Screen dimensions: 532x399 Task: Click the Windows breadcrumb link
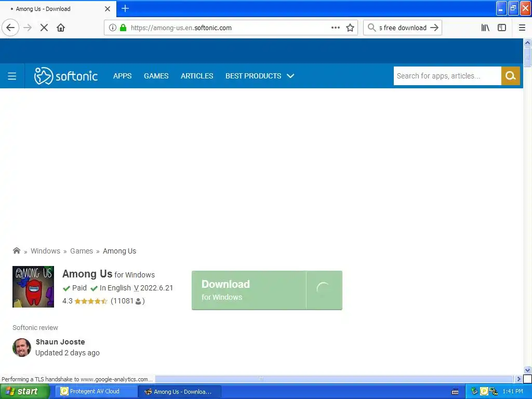point(46,251)
